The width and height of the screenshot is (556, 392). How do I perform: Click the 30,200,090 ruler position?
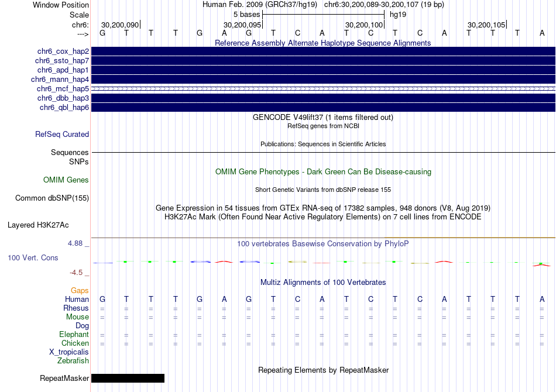tap(120, 25)
